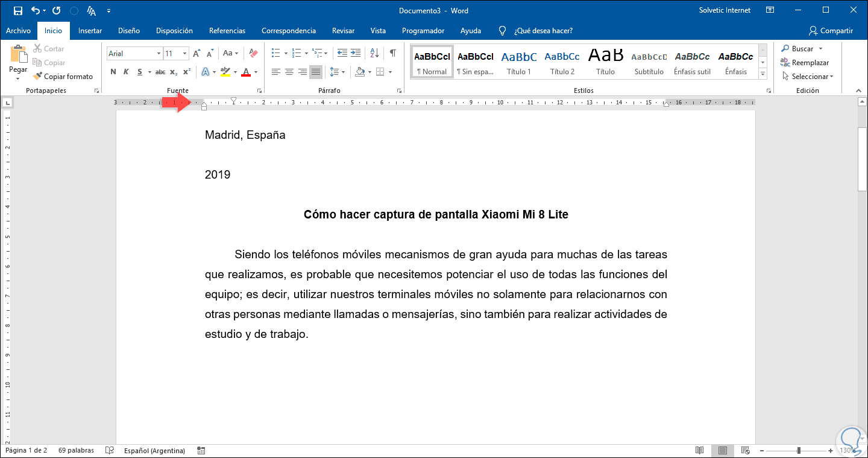Apply Copiar formato painter
Image resolution: width=868 pixels, height=458 pixels.
pos(64,77)
